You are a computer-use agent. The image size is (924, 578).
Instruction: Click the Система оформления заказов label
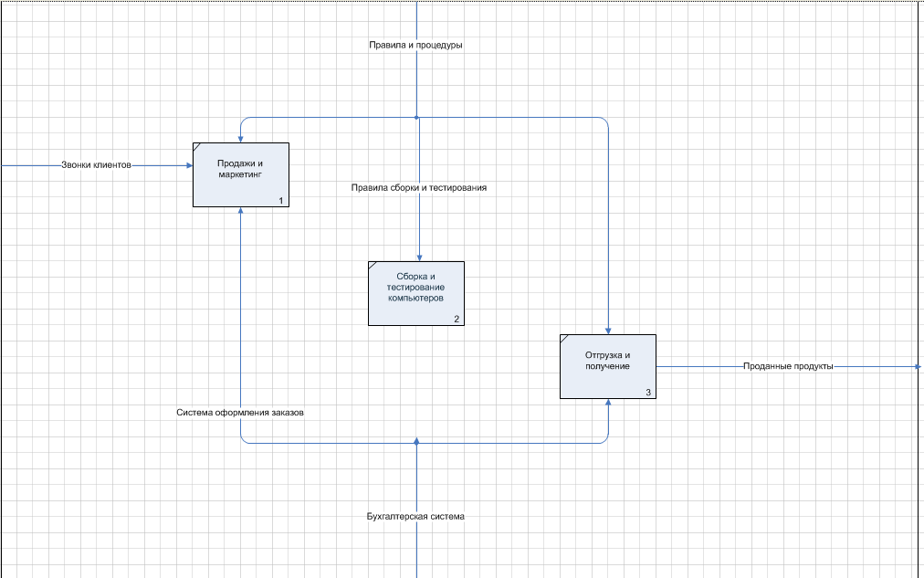240,413
